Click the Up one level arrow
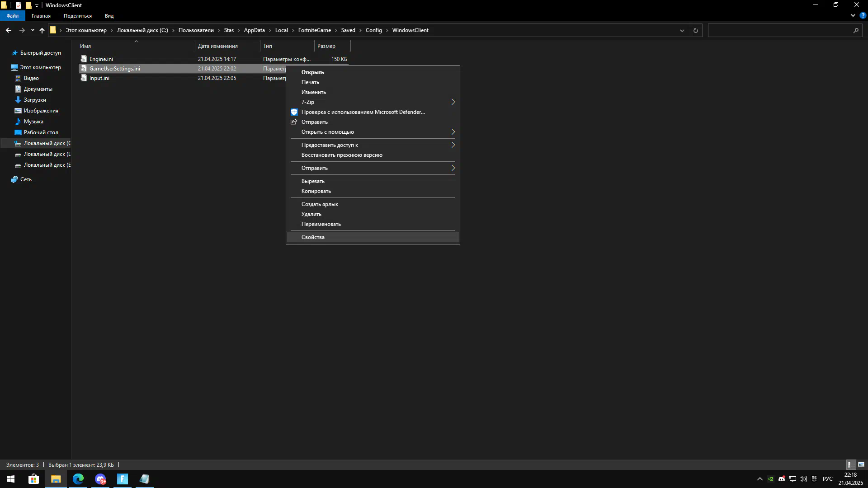868x488 pixels. (x=42, y=30)
